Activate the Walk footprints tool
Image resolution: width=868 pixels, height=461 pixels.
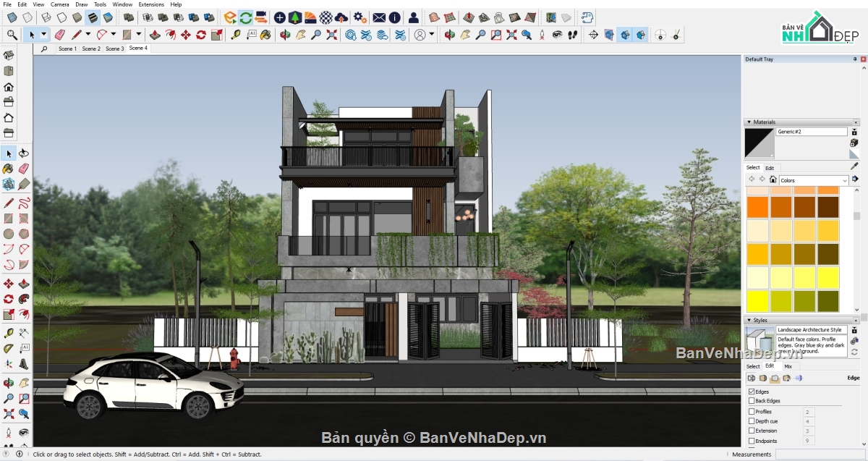(x=572, y=34)
